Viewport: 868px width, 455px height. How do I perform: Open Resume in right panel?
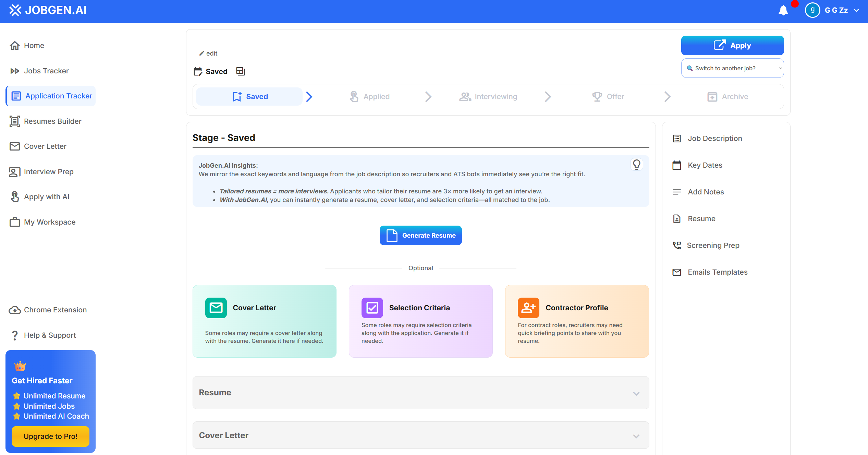tap(694, 219)
